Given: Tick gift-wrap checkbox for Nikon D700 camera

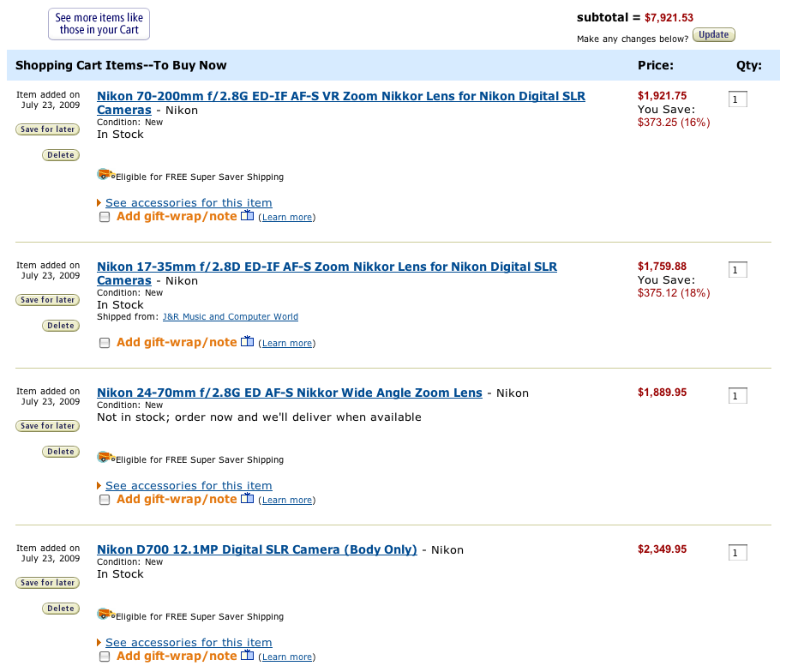Looking at the screenshot, I should (x=105, y=657).
